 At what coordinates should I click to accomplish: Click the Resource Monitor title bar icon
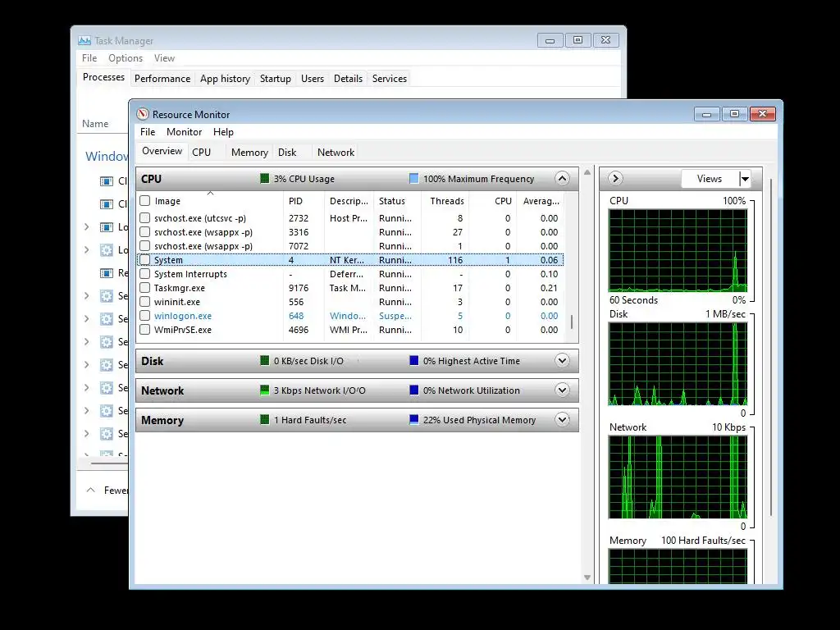tap(143, 114)
